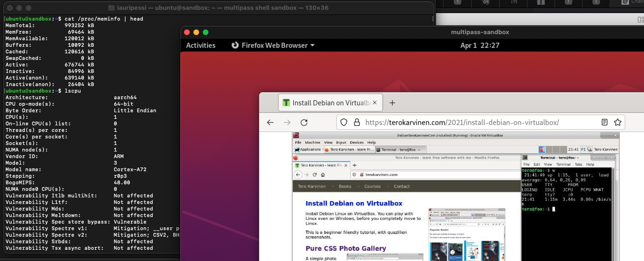Click inner Firefox back button in screenshot

pos(298,174)
